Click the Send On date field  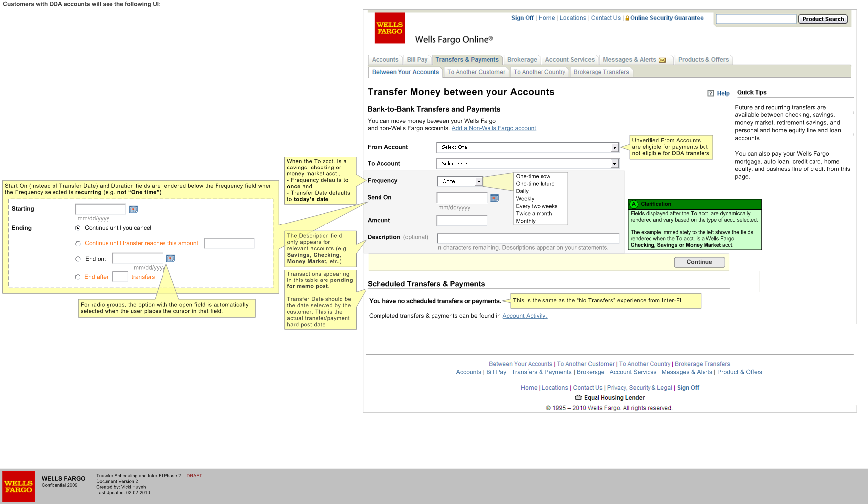click(x=462, y=198)
